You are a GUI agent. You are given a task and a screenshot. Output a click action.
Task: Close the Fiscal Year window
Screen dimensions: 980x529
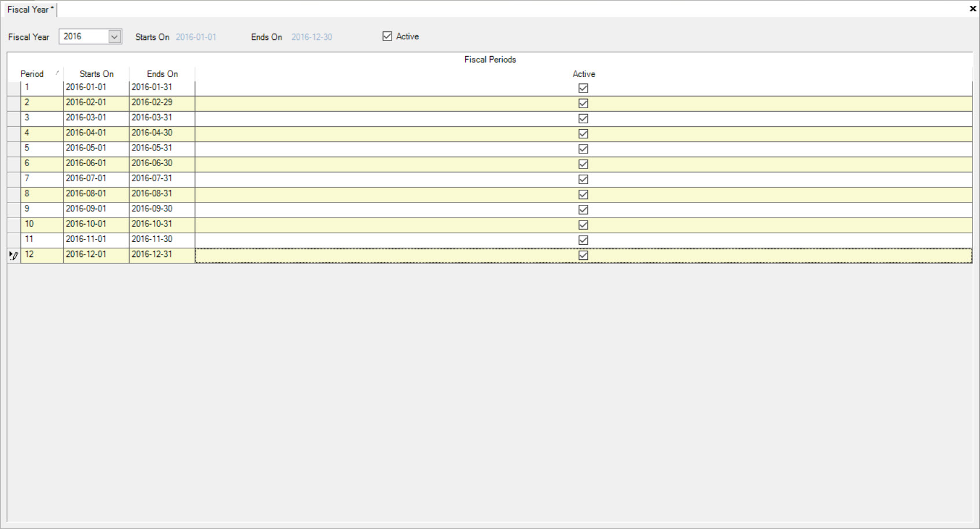(x=972, y=9)
